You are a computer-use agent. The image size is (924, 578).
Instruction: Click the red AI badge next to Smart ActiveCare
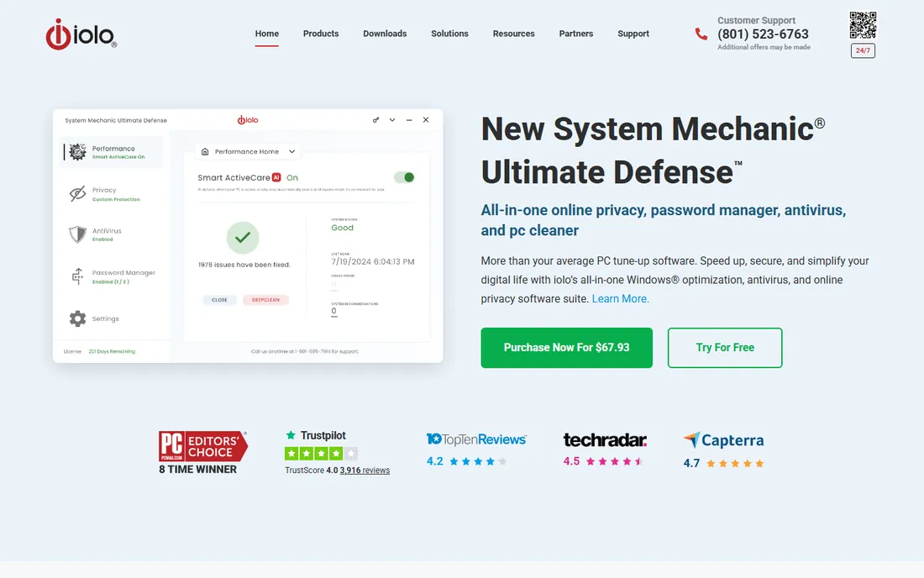point(276,177)
